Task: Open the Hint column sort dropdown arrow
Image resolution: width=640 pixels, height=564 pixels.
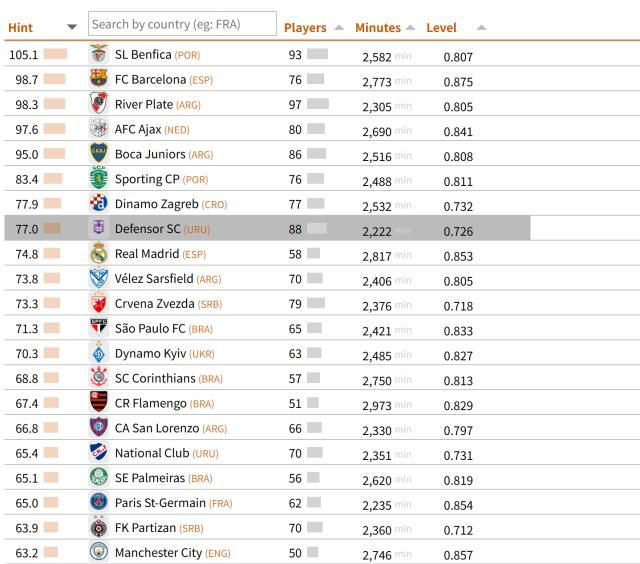Action: click(72, 27)
